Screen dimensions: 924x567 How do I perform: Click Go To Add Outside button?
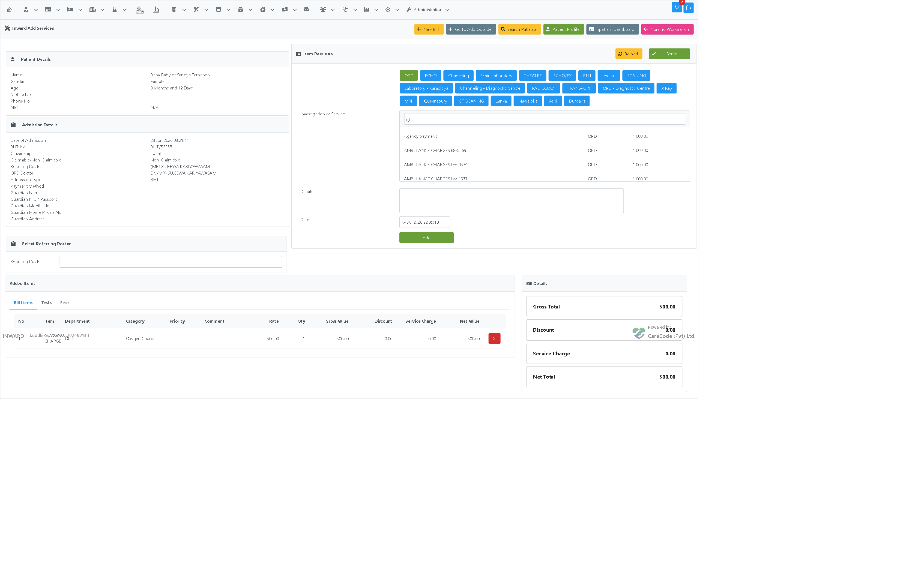click(x=471, y=29)
